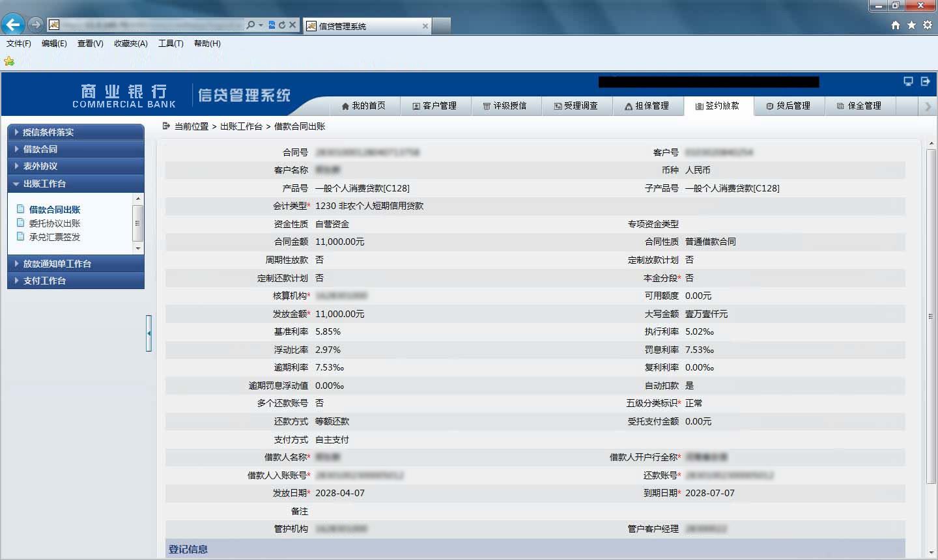Click the stop loading X icon

coord(292,25)
